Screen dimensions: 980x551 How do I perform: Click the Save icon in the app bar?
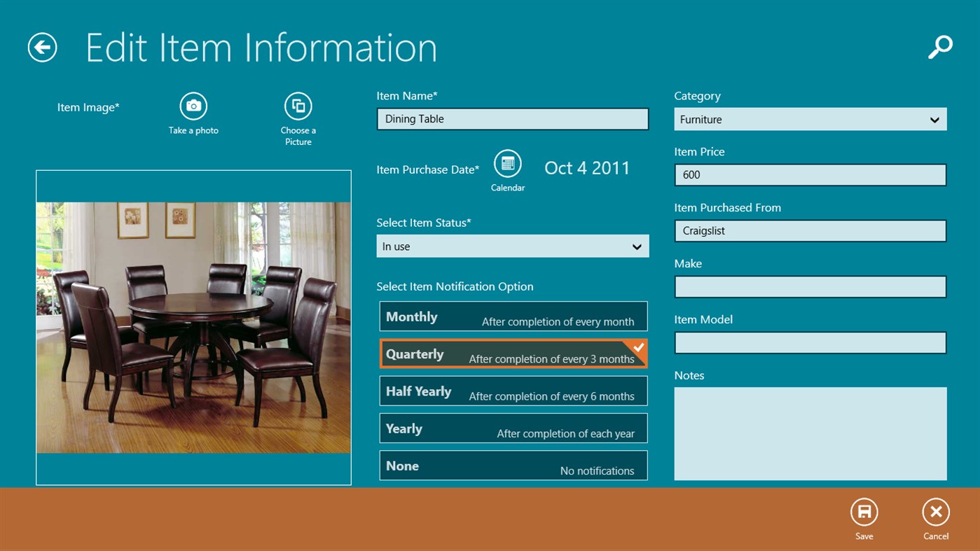(x=864, y=513)
